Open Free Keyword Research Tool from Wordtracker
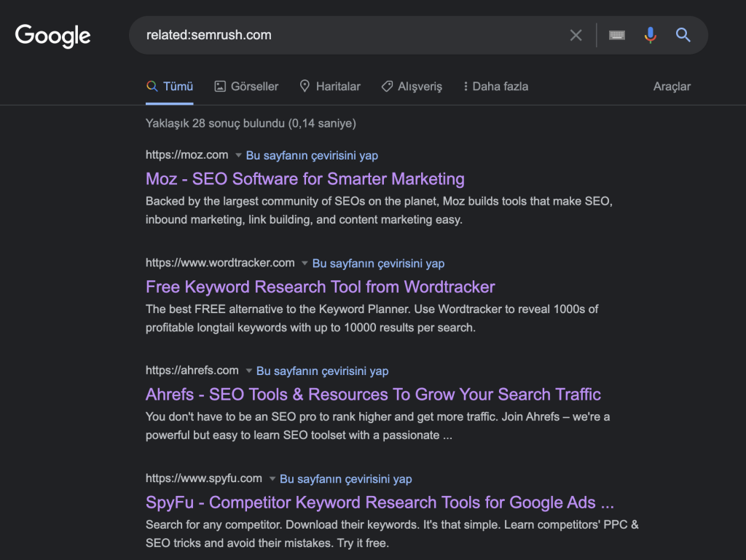Image resolution: width=746 pixels, height=560 pixels. 321,287
